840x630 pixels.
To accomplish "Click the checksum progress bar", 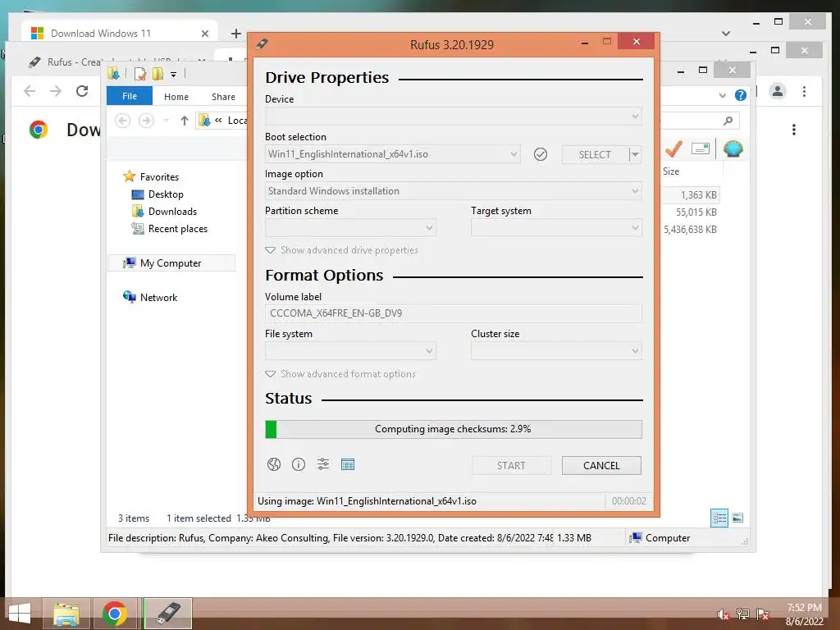I will point(453,429).
